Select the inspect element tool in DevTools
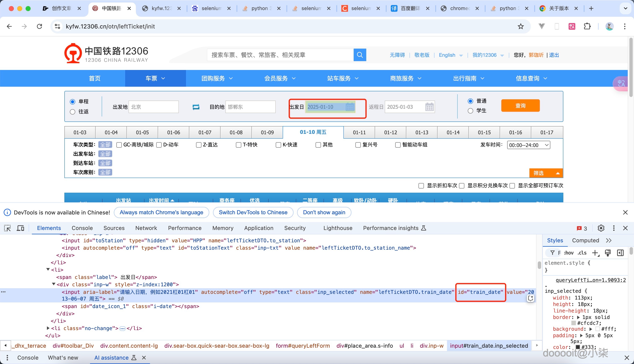Screen dimensions: 634x364 [7, 228]
